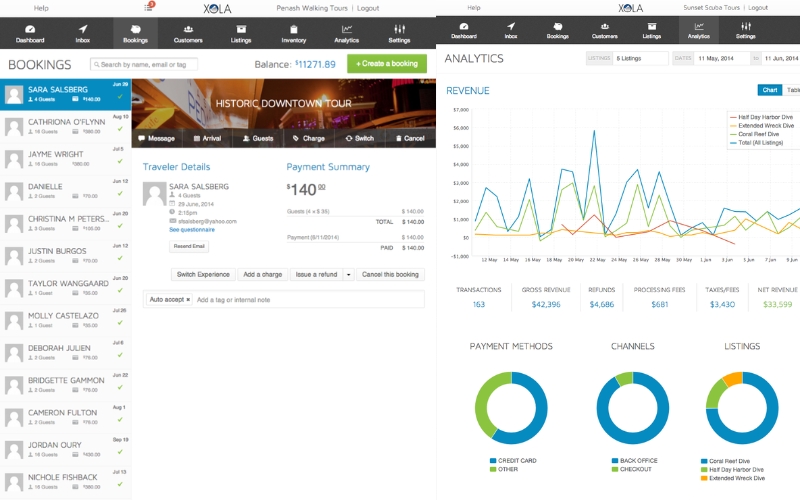Open Settings in Analytics window nav
This screenshot has height=500, width=800.
coord(745,30)
